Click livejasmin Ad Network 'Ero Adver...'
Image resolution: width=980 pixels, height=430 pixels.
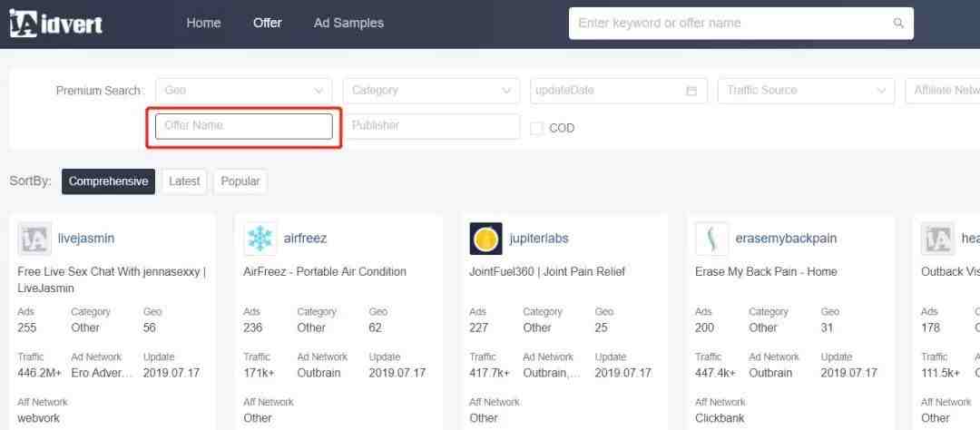pos(102,373)
